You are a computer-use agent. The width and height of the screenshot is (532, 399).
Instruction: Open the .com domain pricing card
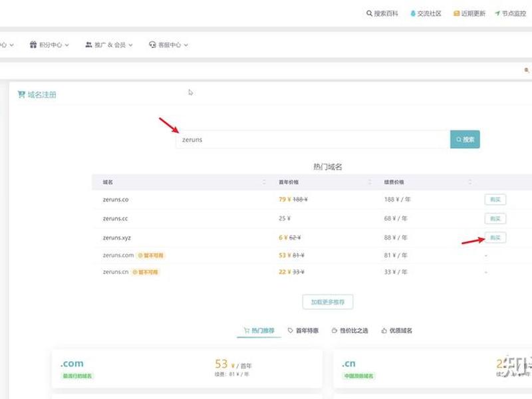click(x=187, y=368)
